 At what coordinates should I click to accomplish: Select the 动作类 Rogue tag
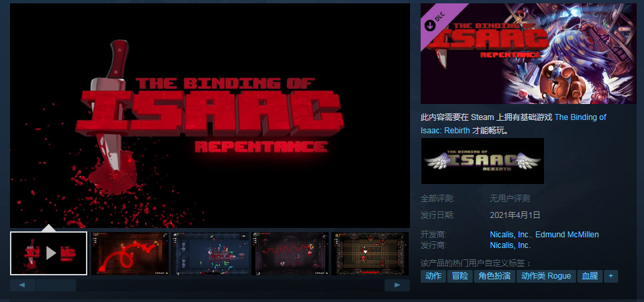[545, 276]
